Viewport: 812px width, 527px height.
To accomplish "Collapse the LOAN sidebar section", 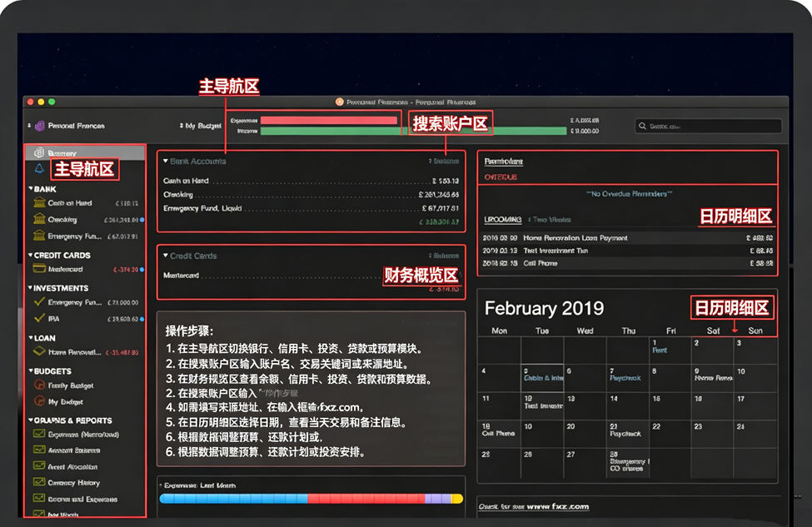I will (31, 337).
